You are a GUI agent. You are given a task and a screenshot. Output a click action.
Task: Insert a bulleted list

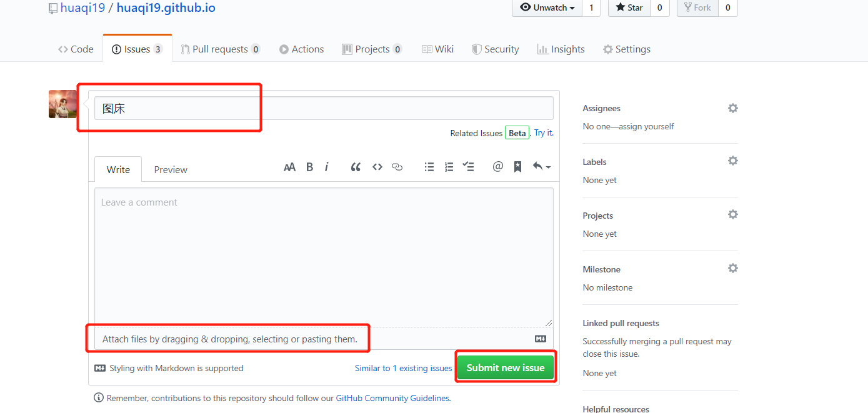tap(429, 167)
